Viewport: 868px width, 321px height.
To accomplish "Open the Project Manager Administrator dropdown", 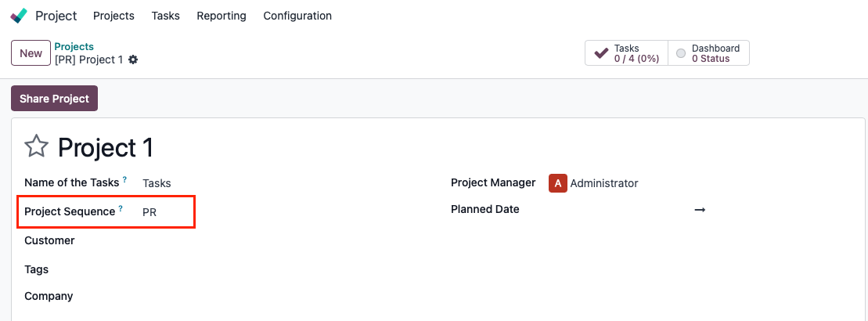I will pos(604,183).
